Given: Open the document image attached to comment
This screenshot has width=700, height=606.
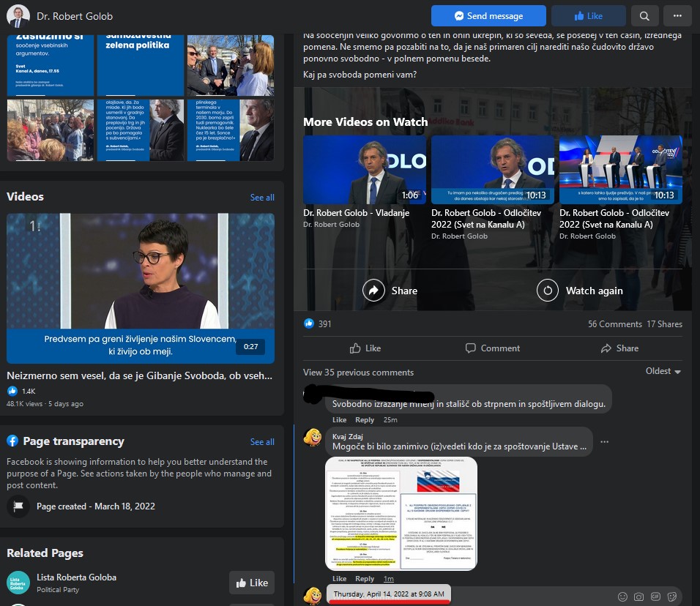Looking at the screenshot, I should point(401,513).
